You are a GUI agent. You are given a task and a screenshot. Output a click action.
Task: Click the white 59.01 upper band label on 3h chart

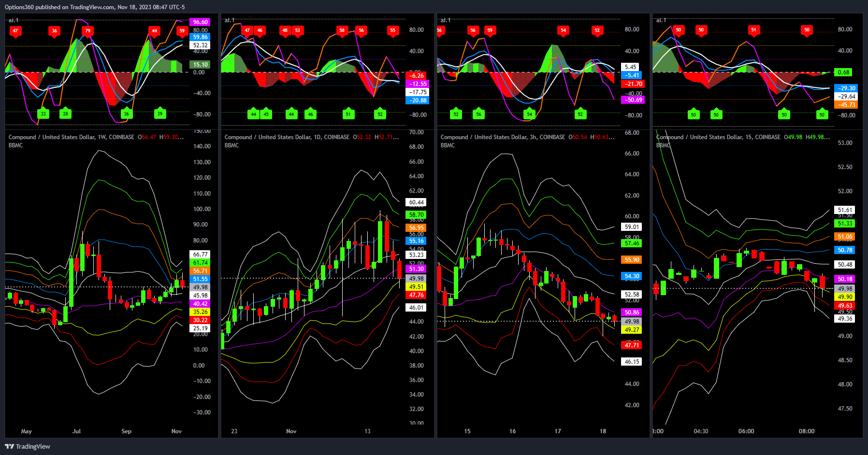(632, 227)
